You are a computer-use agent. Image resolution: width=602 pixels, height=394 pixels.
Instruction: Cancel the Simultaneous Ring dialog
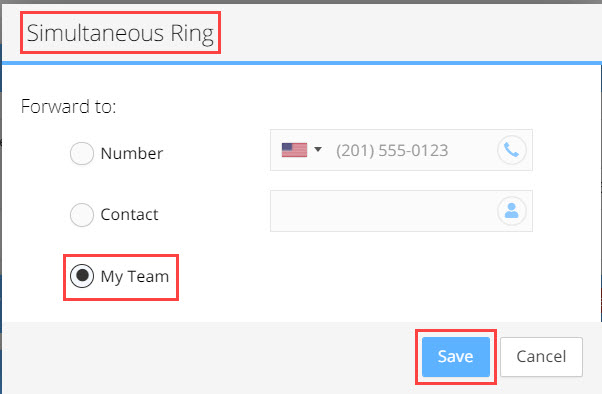tap(541, 357)
